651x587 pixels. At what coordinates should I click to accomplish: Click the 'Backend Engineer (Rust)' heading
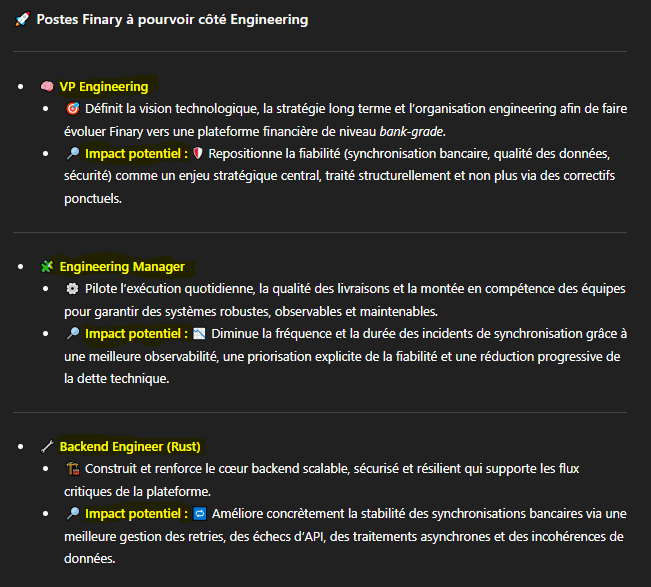pos(130,447)
